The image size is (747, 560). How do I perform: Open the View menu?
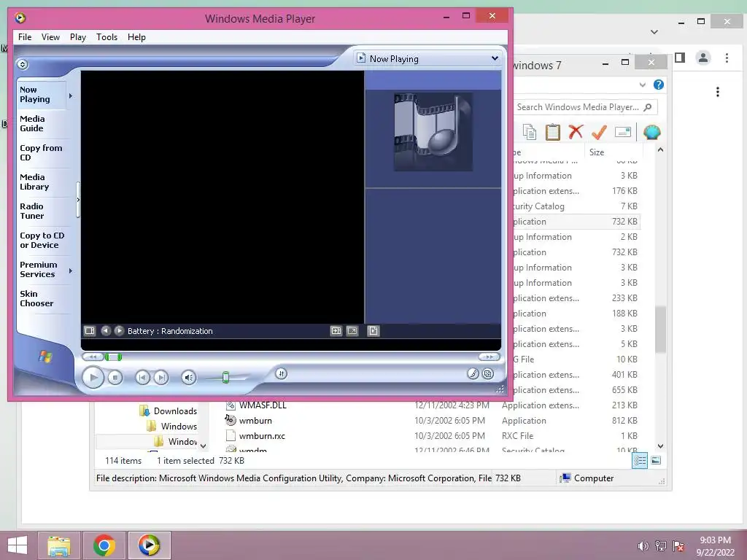50,37
